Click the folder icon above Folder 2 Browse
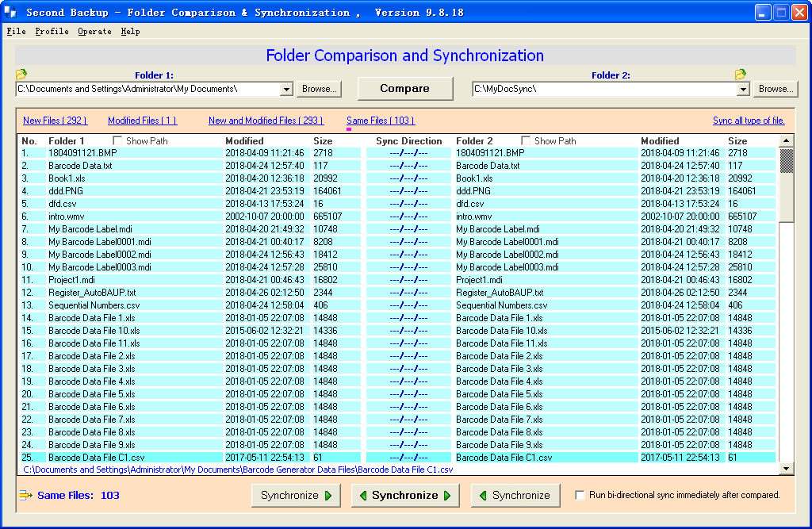 point(741,75)
